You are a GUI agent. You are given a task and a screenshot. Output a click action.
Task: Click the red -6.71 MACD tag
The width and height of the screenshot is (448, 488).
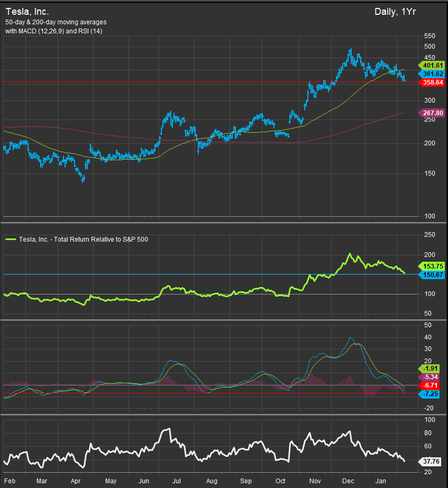[x=429, y=385]
